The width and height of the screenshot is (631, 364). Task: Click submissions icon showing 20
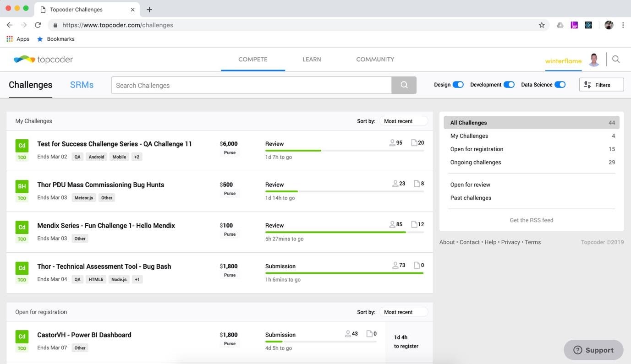click(414, 143)
